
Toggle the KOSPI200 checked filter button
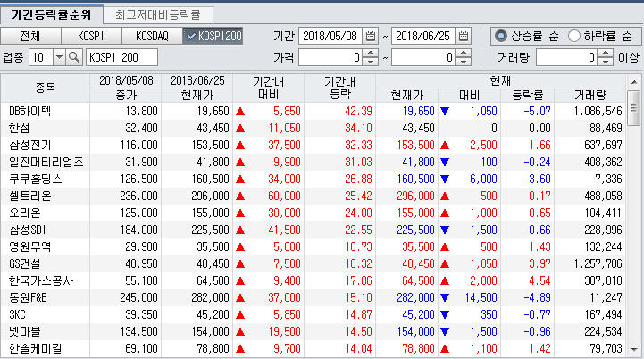[212, 36]
